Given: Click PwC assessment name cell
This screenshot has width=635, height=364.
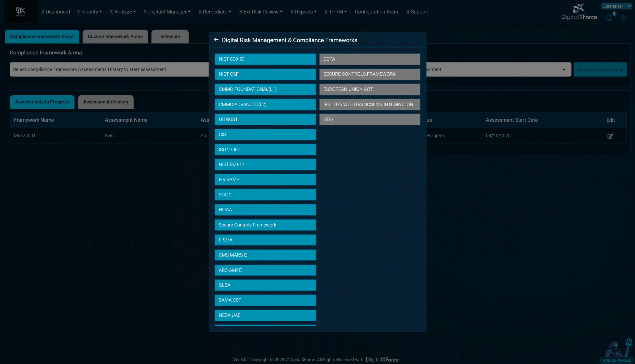Looking at the screenshot, I should [x=109, y=136].
